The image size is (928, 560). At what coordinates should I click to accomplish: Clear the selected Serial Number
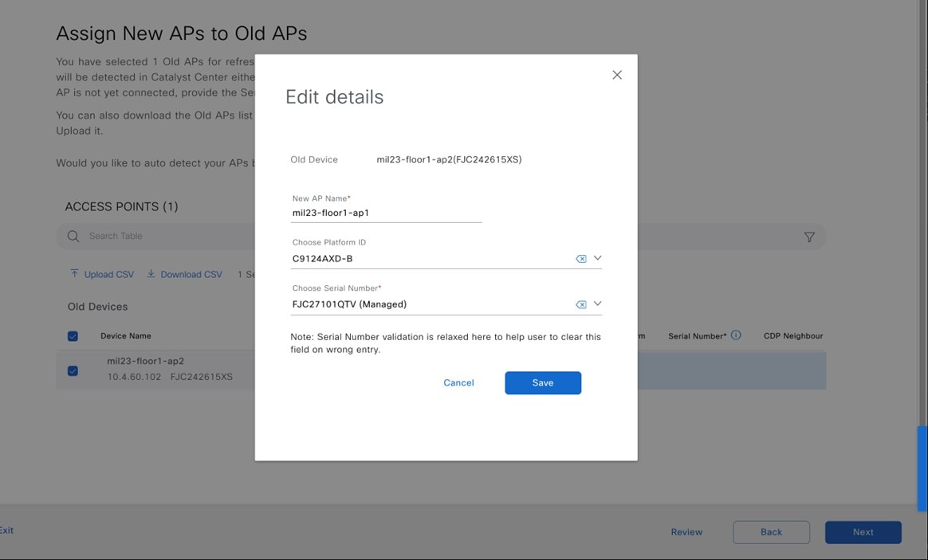click(581, 304)
